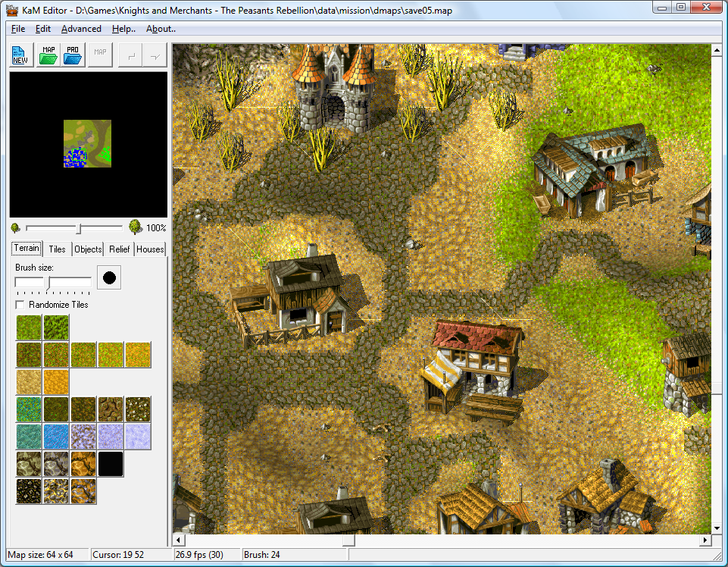The width and height of the screenshot is (728, 567).
Task: Open a MAP file with green folder
Action: (x=48, y=55)
